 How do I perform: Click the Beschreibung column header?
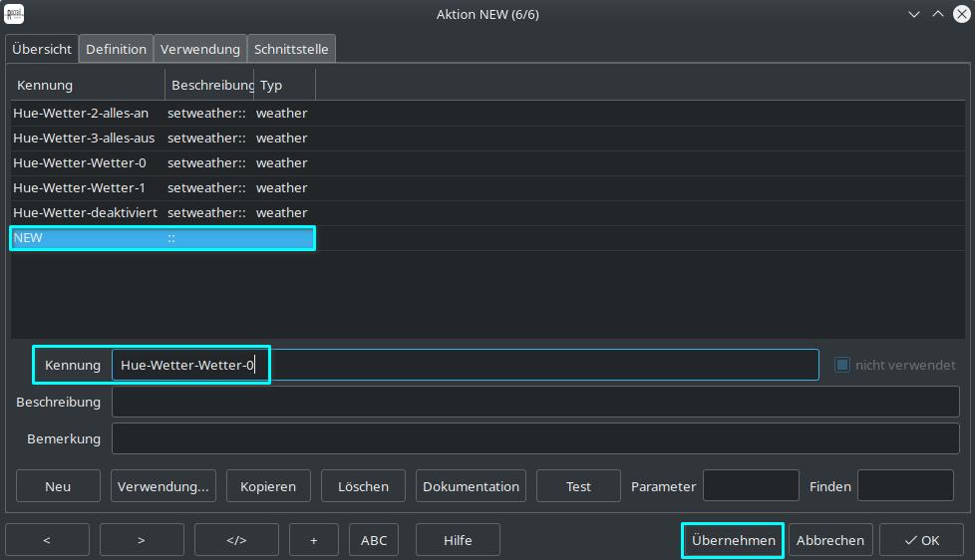(x=210, y=86)
